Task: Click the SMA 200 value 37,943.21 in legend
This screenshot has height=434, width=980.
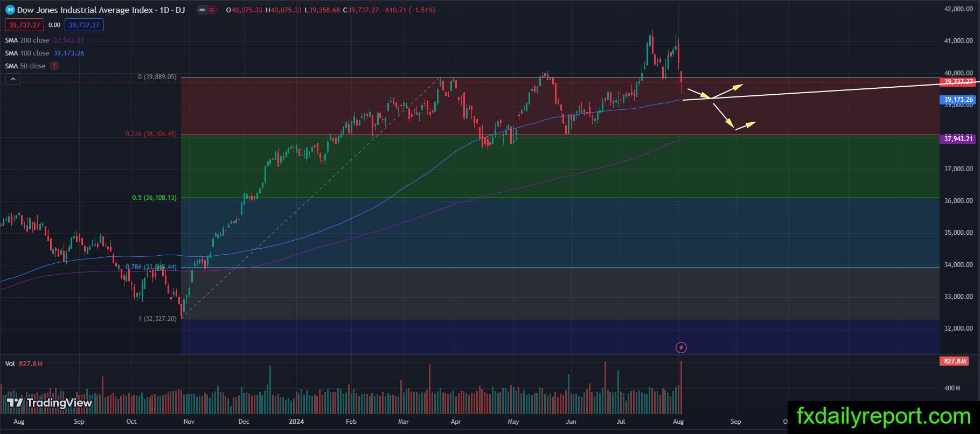Action: point(68,40)
